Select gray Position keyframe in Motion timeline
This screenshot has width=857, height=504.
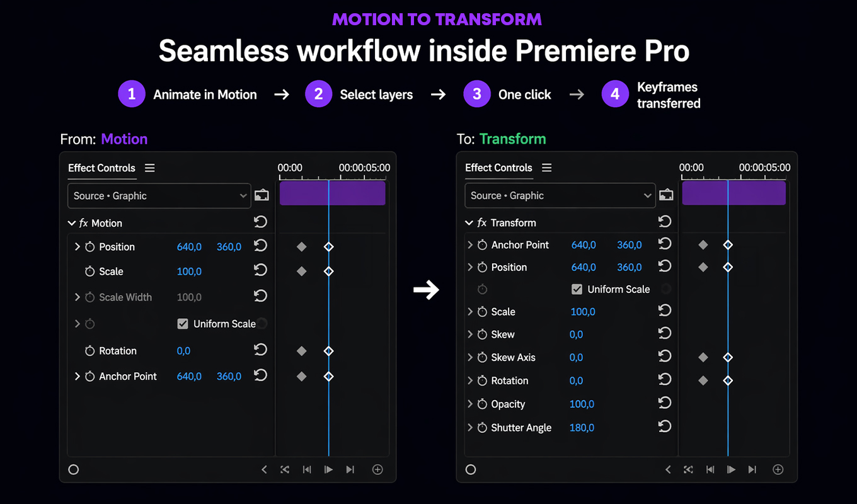(x=301, y=247)
